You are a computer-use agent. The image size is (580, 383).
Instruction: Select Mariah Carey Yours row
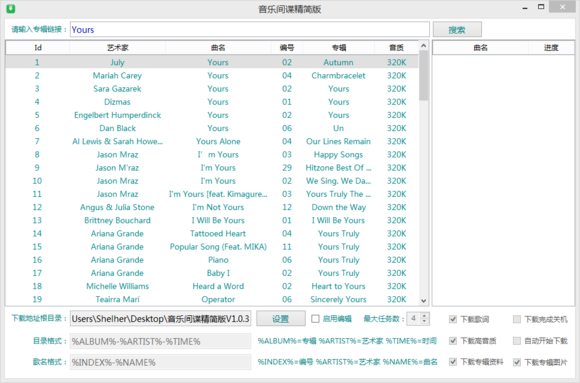point(212,75)
